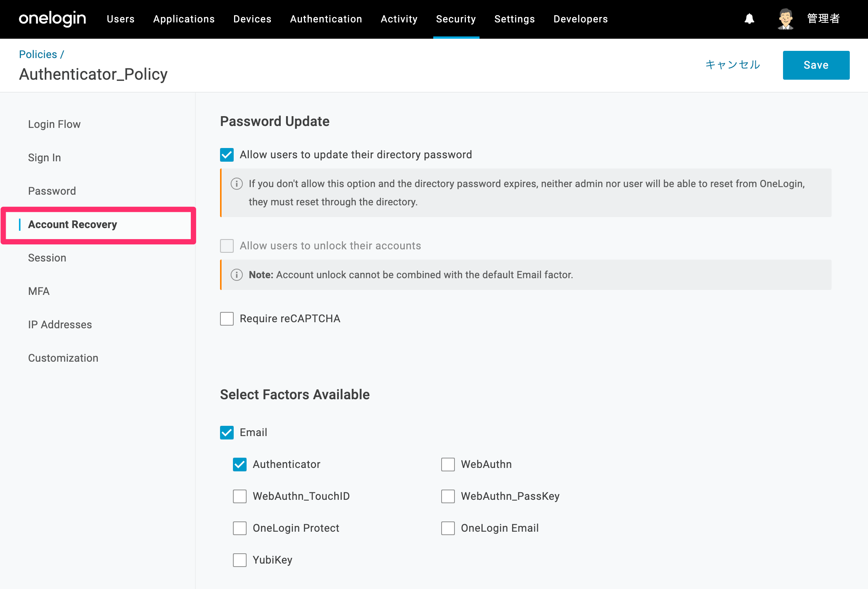This screenshot has width=868, height=589.
Task: Enable the WebAuthn_TouchID factor
Action: (240, 496)
